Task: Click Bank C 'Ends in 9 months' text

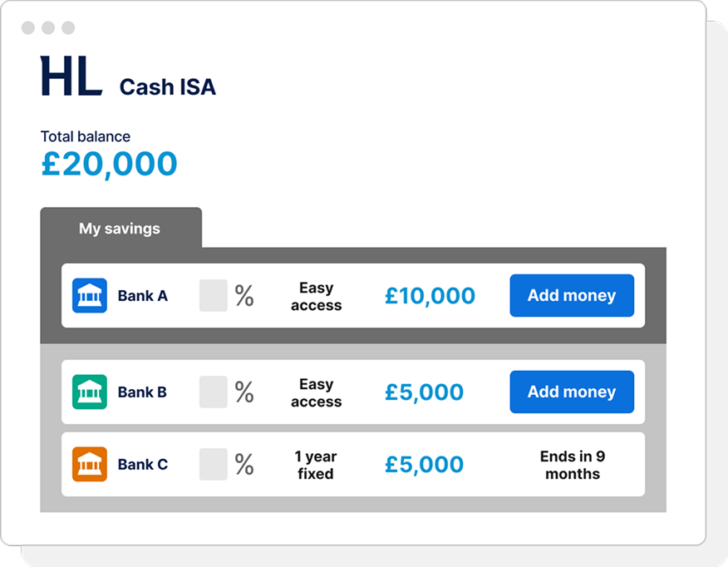Action: tap(572, 465)
